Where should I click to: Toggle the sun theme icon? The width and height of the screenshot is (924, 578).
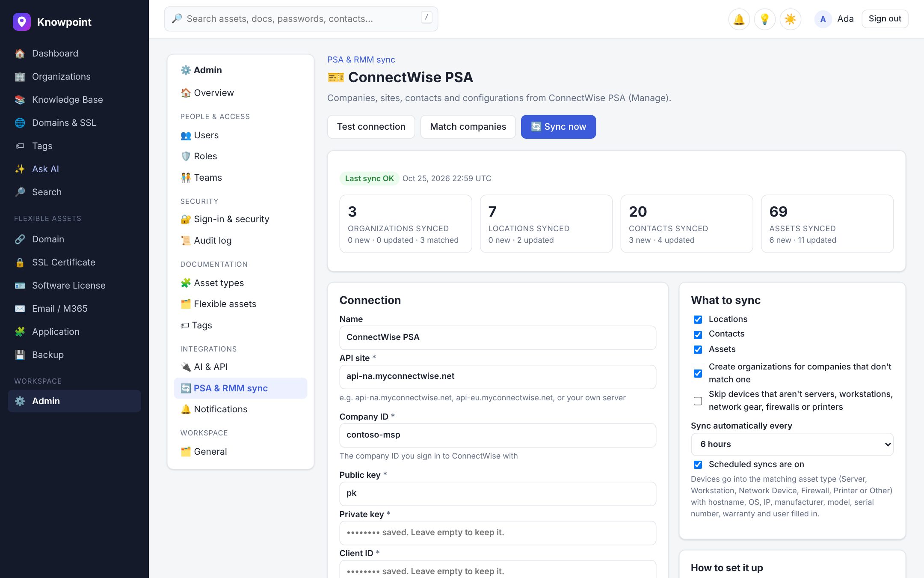pyautogui.click(x=790, y=19)
